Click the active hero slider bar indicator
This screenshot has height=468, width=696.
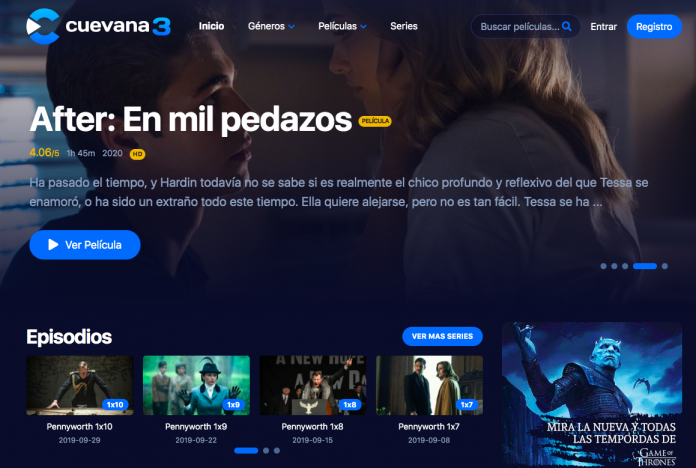(x=645, y=266)
